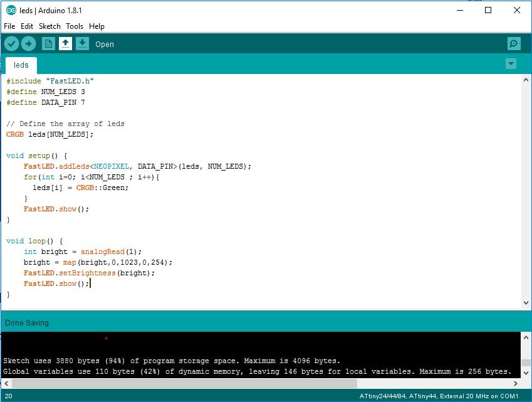Minimize the Arduino window
532x402 pixels.
[460, 10]
